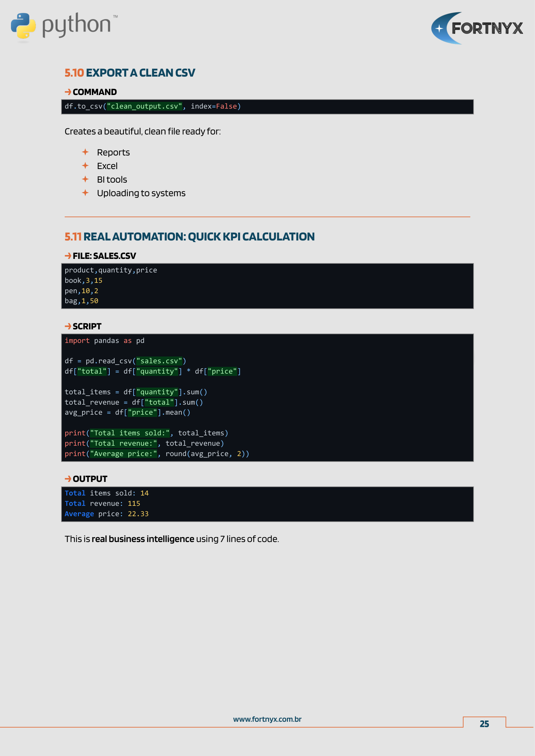Click the arrow icon beside SCRIPT
Screen dimensions: 535x756
(68, 326)
